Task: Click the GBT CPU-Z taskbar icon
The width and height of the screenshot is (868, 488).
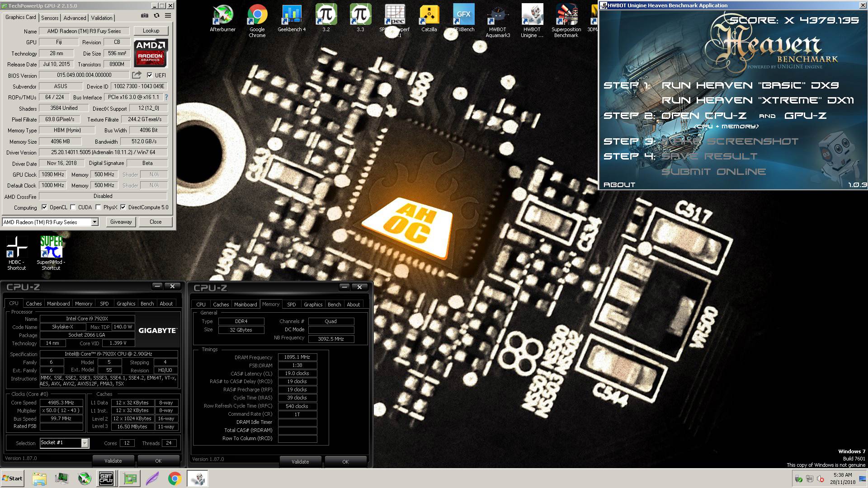Action: (106, 479)
